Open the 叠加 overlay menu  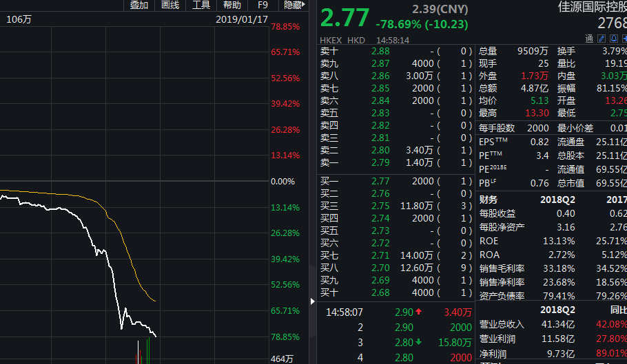138,6
